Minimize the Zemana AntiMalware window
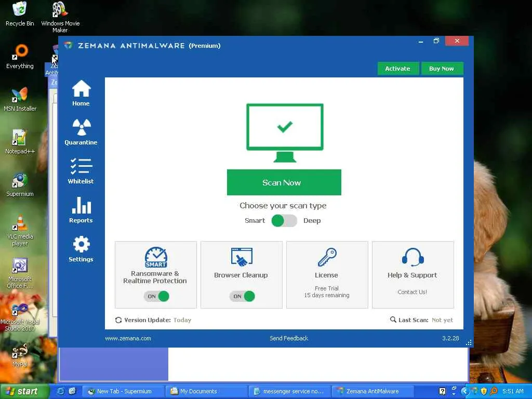The width and height of the screenshot is (532, 399). point(421,42)
